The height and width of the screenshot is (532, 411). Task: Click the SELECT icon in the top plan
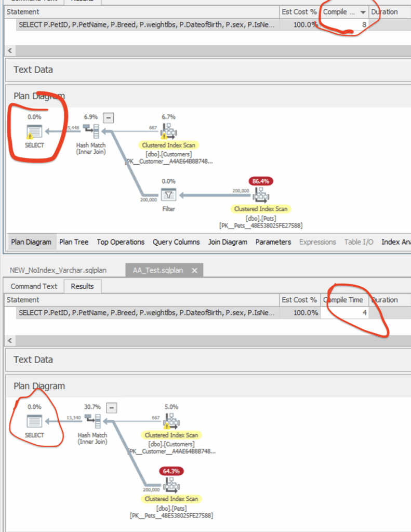[35, 131]
